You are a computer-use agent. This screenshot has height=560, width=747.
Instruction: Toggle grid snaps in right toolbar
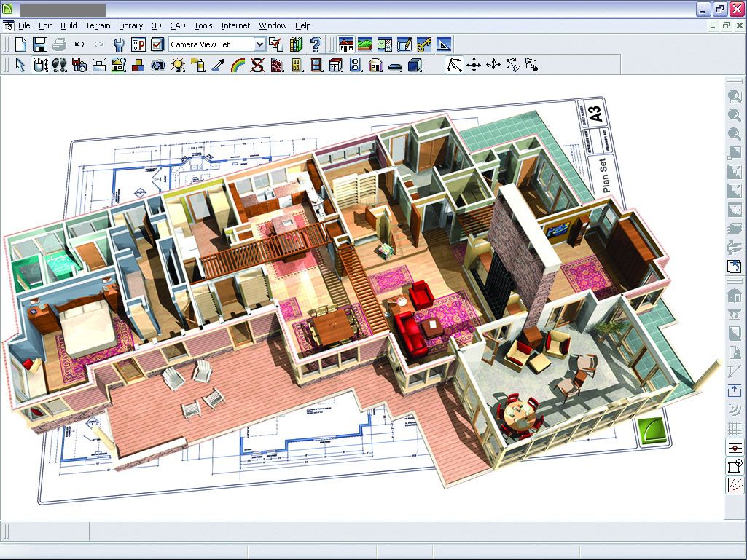click(x=735, y=446)
